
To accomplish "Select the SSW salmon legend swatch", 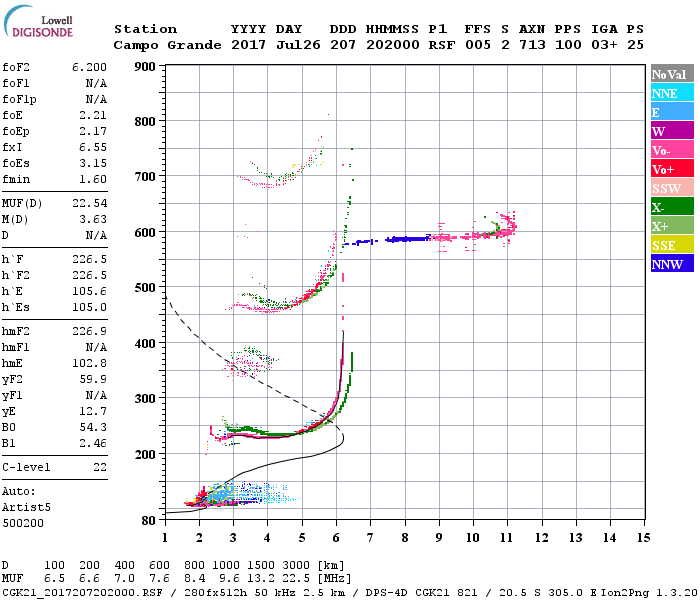I will 672,188.
